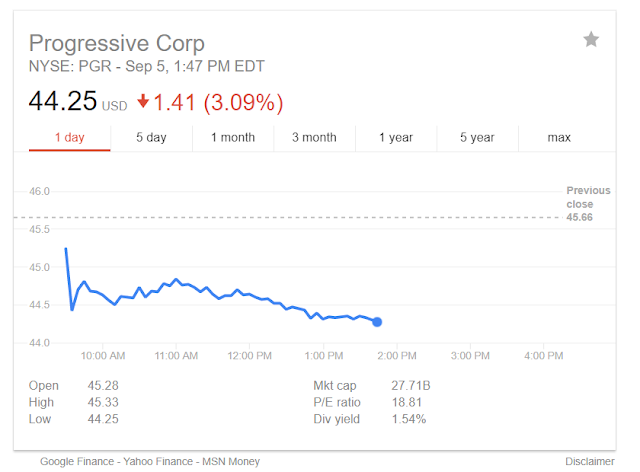Select the 1 day tab
This screenshot has height=472, width=640.
[x=68, y=137]
